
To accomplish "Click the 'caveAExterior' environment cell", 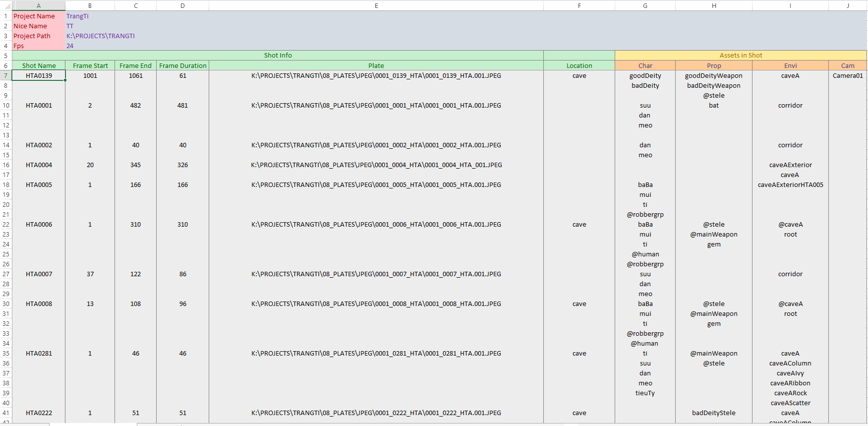I will click(x=790, y=165).
